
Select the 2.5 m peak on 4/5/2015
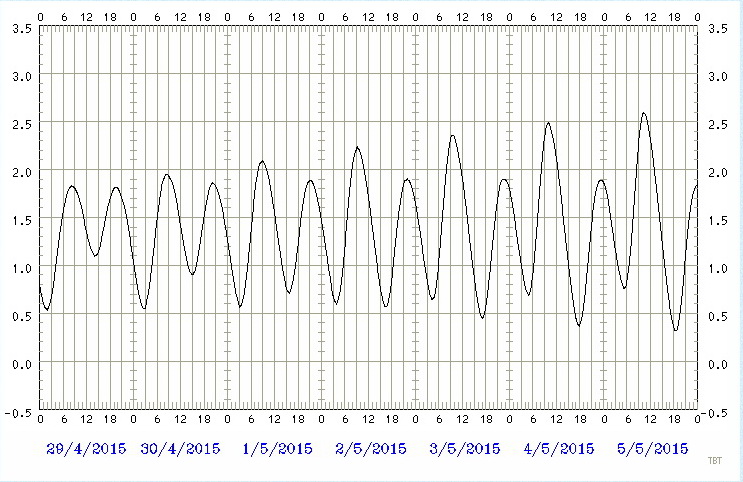click(x=548, y=123)
